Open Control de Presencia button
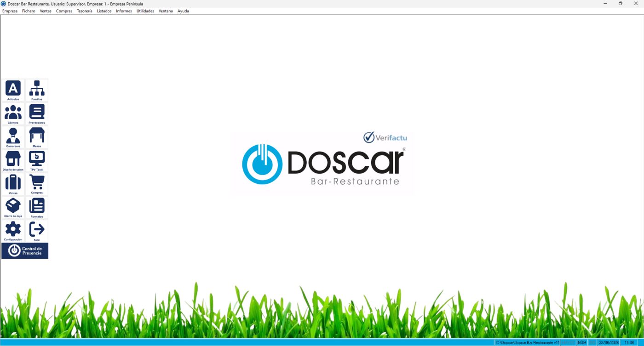This screenshot has height=346, width=644. 25,251
